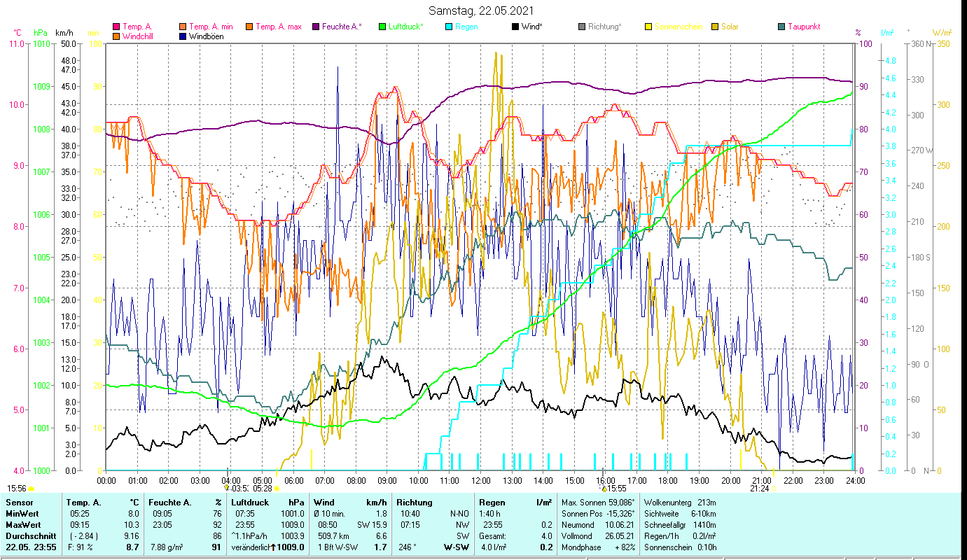
Task: Click the small triangle marker at 15:55
Action: (x=604, y=488)
